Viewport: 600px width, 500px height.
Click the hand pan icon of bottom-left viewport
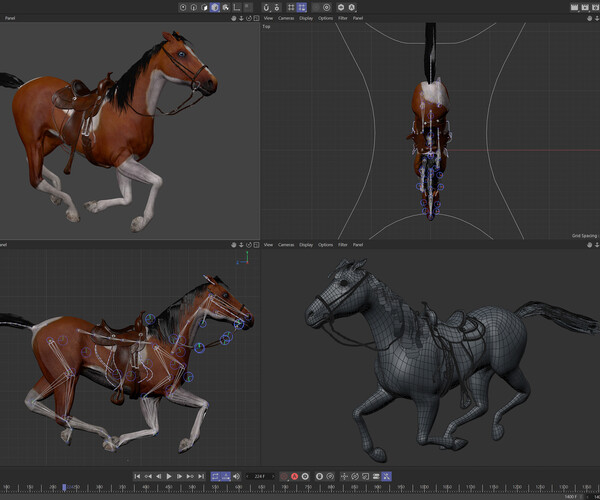pyautogui.click(x=234, y=245)
